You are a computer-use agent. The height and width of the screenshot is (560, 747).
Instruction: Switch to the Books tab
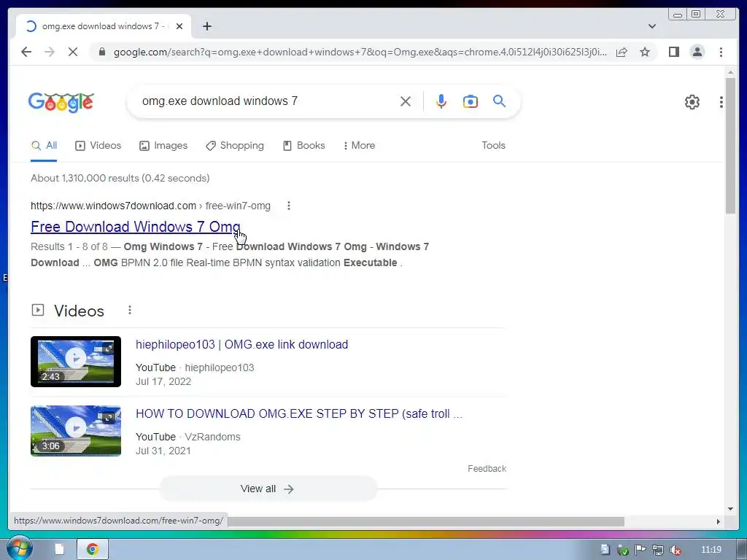click(x=304, y=146)
